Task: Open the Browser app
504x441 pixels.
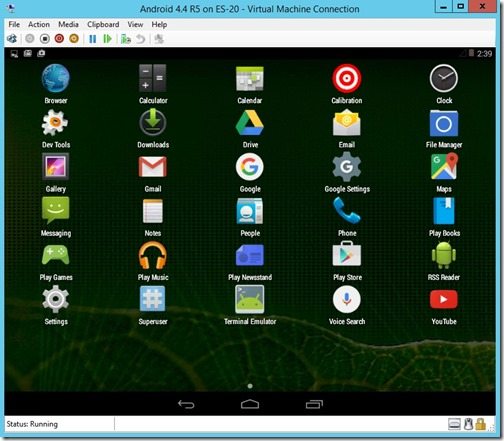Action: pyautogui.click(x=56, y=79)
